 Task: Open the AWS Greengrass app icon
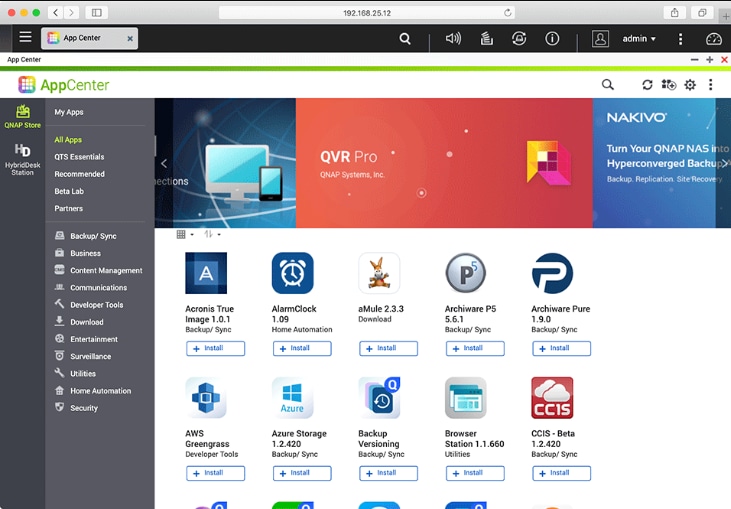click(x=206, y=398)
